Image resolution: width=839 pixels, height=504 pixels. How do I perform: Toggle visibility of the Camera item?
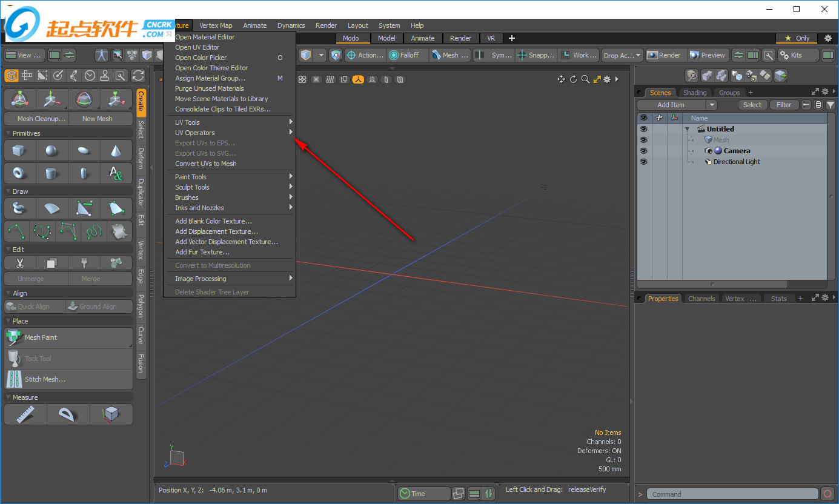click(x=643, y=151)
